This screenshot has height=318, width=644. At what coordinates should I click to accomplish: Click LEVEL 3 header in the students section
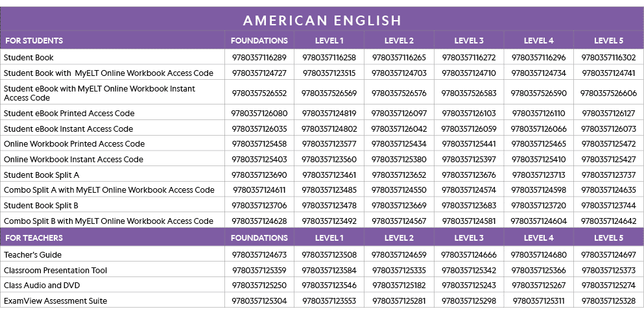point(468,41)
